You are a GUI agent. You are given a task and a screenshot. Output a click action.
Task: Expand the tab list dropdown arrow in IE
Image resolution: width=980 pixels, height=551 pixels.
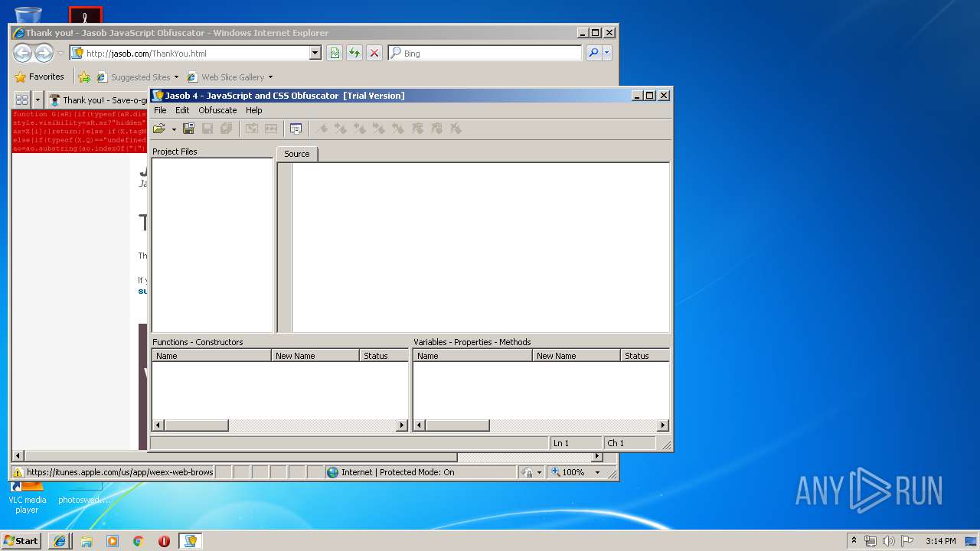point(38,99)
